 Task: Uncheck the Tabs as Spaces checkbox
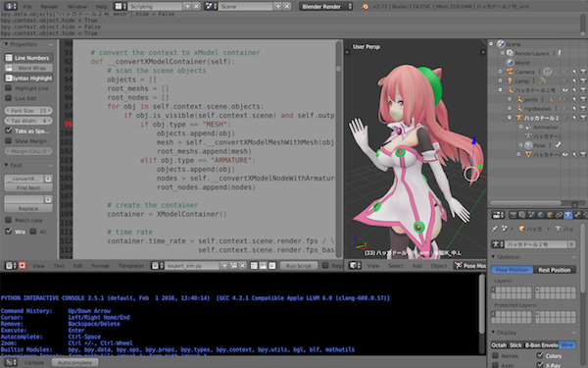point(8,131)
